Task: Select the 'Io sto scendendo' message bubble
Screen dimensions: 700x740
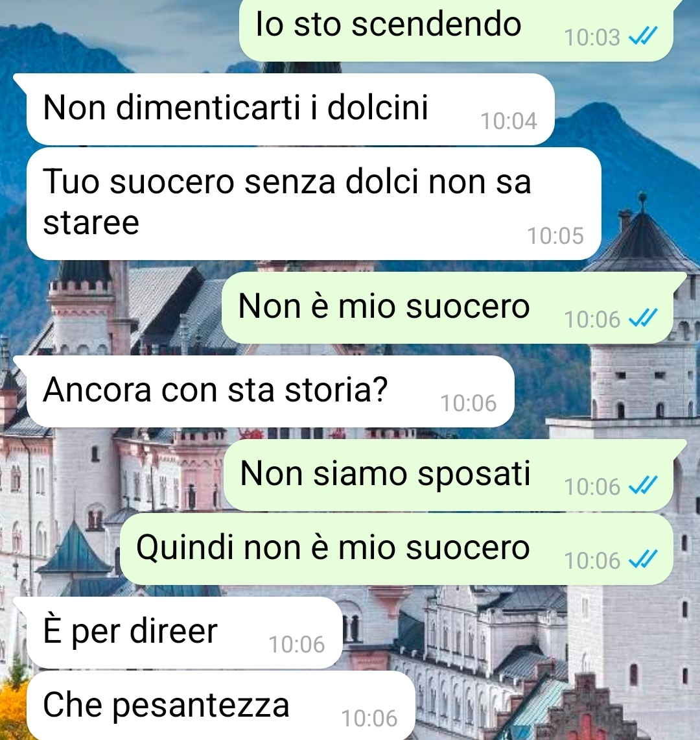Action: tap(456, 29)
